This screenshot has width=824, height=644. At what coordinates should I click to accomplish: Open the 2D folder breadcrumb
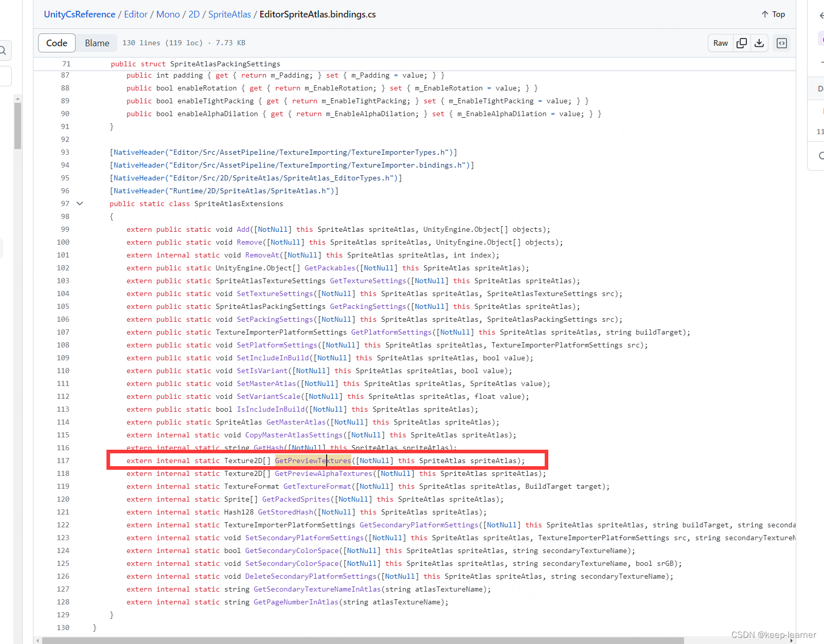coord(194,14)
